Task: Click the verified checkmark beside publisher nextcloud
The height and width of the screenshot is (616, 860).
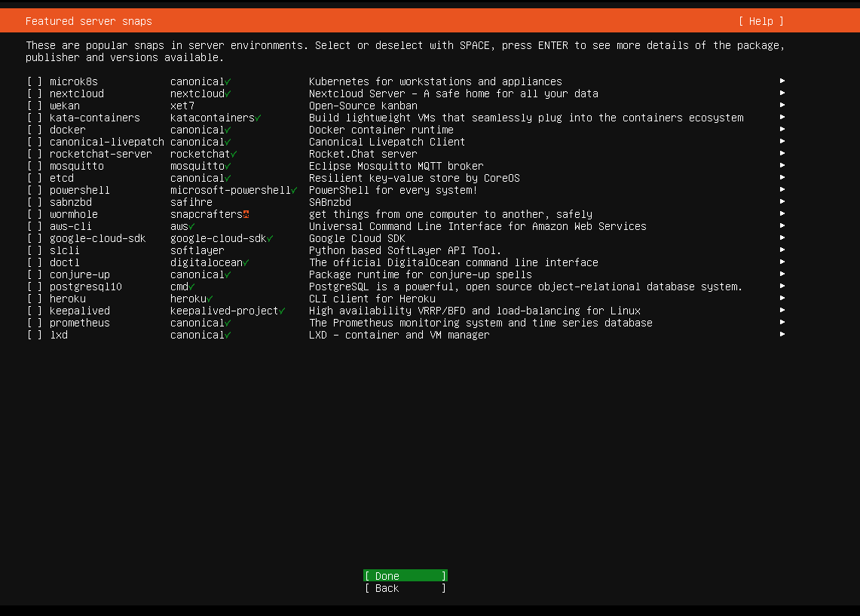Action: pos(228,93)
